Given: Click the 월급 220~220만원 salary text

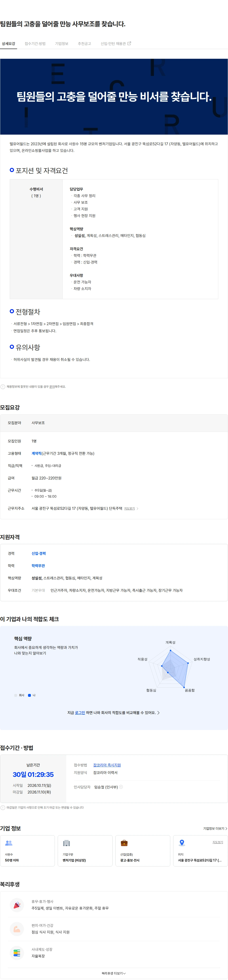Looking at the screenshot, I should tap(47, 478).
